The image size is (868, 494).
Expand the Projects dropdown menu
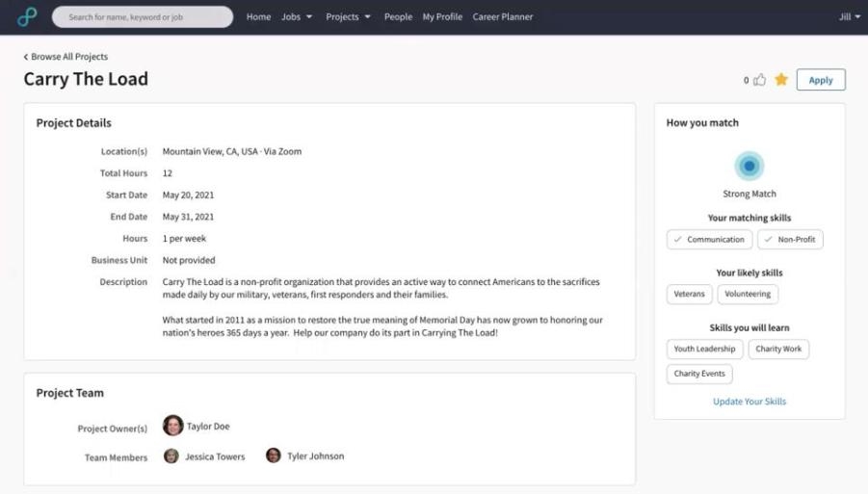348,17
